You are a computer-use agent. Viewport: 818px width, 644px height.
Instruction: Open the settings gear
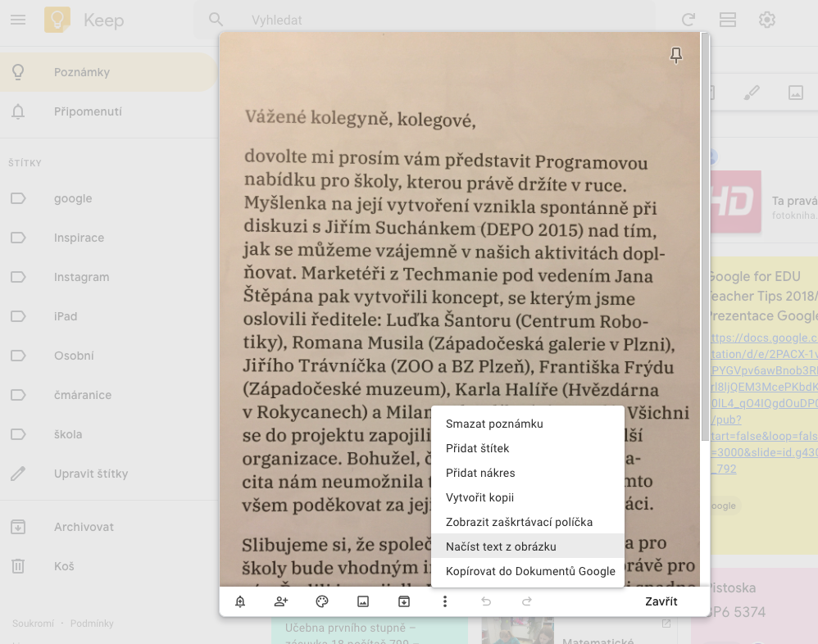[767, 20]
